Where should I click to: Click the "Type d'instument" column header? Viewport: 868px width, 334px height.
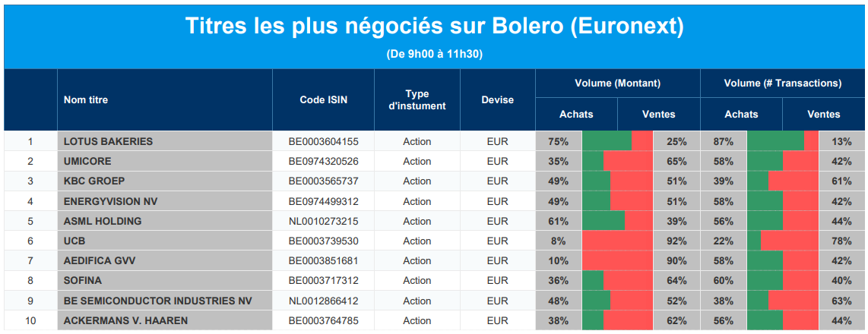click(x=417, y=99)
